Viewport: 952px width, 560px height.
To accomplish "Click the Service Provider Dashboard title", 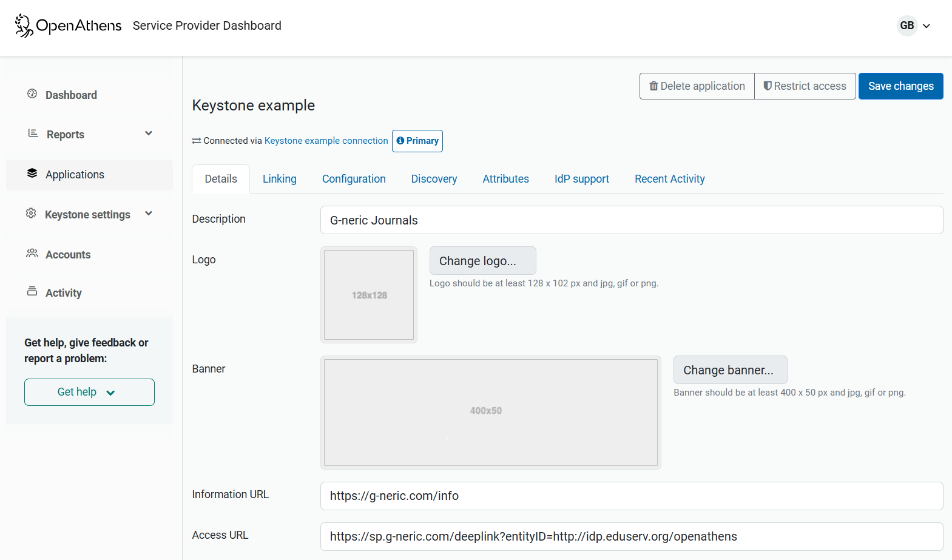I will coord(207,25).
